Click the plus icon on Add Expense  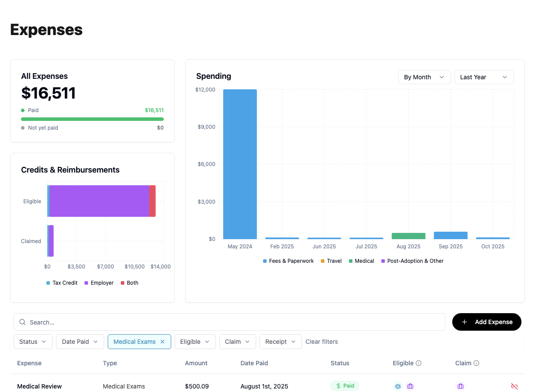tap(465, 322)
